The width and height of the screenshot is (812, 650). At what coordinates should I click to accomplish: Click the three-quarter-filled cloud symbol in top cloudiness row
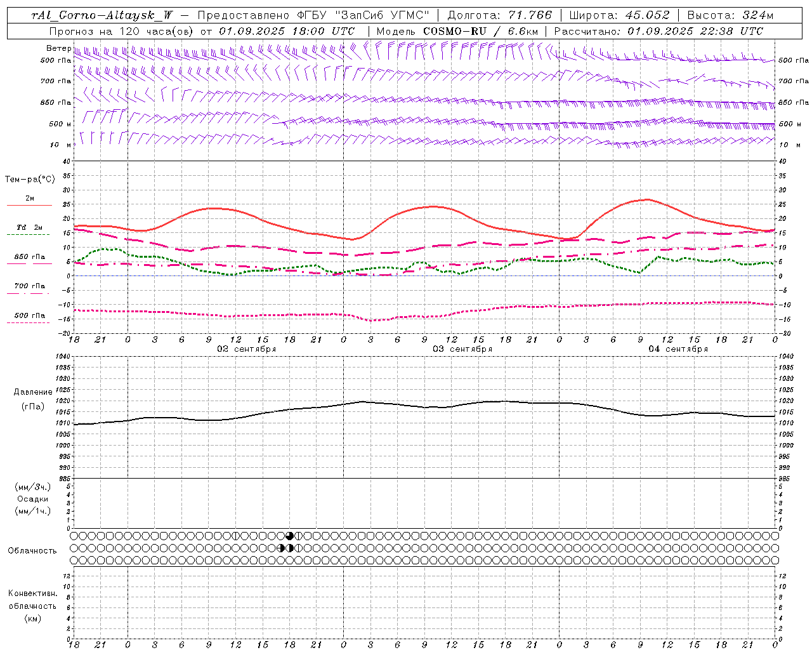[290, 536]
